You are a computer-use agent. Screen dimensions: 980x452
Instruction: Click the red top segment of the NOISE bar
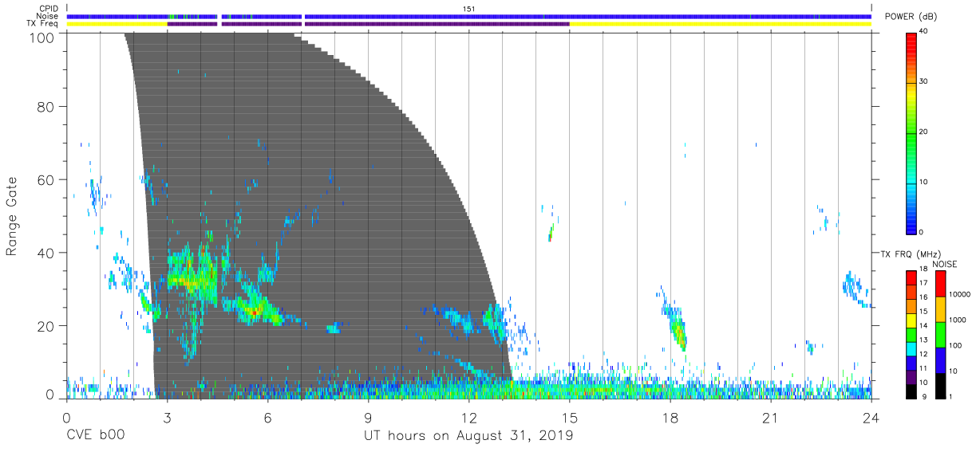[x=940, y=284]
